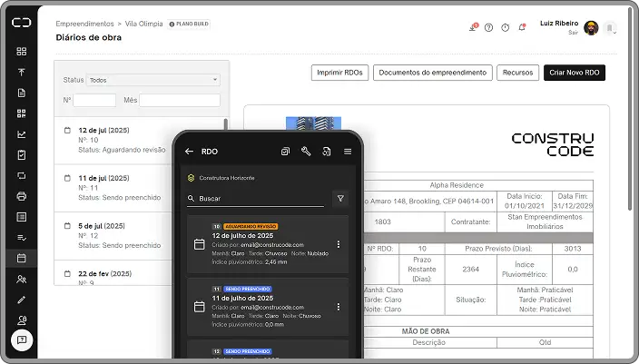Screen dimensions: 639x364
Task: Open options menu for 11 de julho RDO
Action: point(339,307)
